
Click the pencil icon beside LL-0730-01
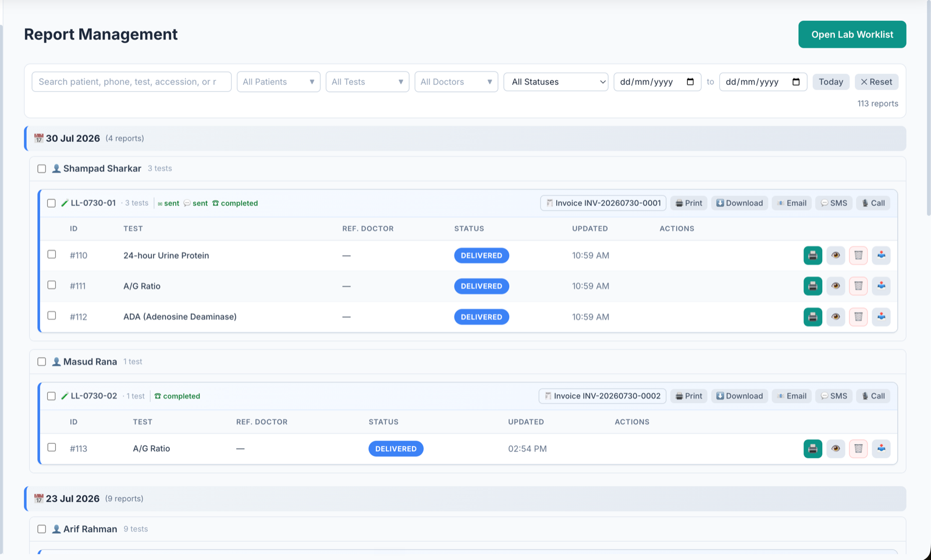pyautogui.click(x=65, y=203)
